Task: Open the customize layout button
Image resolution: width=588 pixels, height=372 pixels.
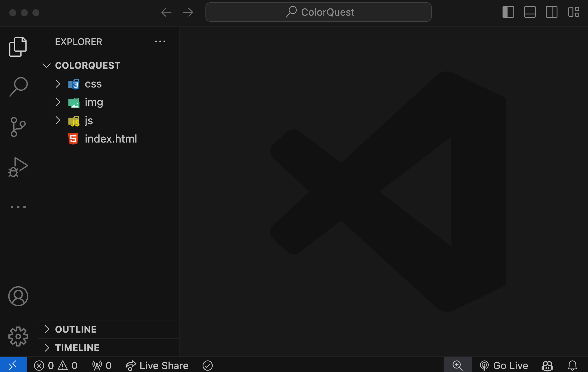Action: (x=574, y=12)
